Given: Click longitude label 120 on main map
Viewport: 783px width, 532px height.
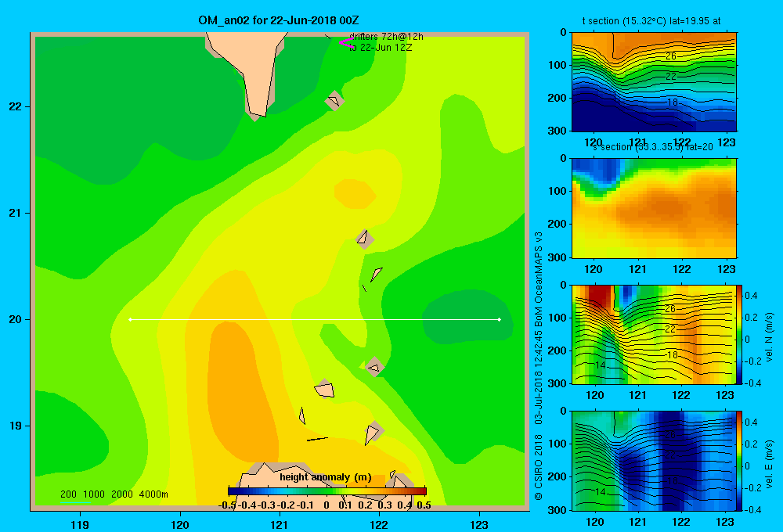Looking at the screenshot, I should 180,525.
